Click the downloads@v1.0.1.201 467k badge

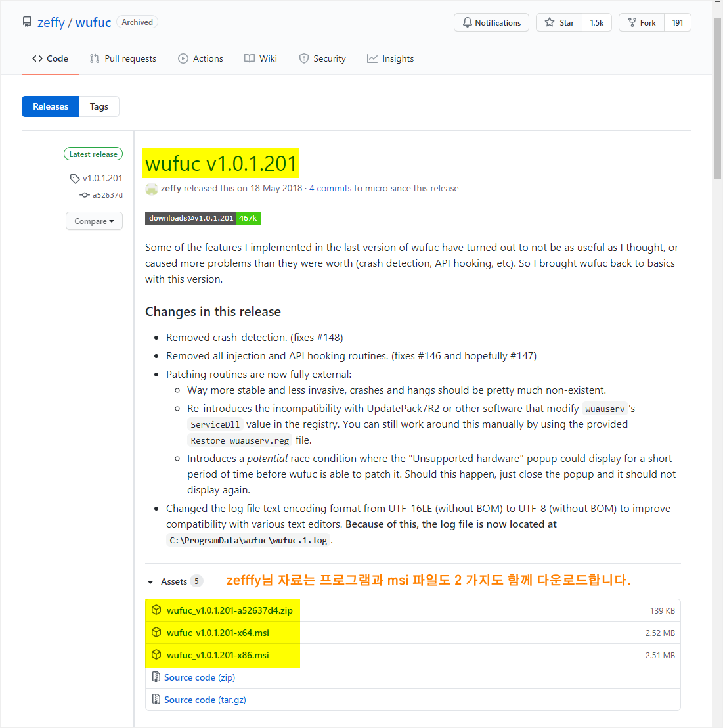(203, 217)
